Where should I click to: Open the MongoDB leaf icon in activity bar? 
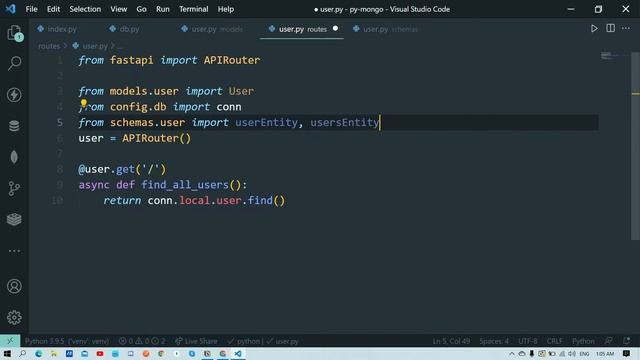[14, 157]
